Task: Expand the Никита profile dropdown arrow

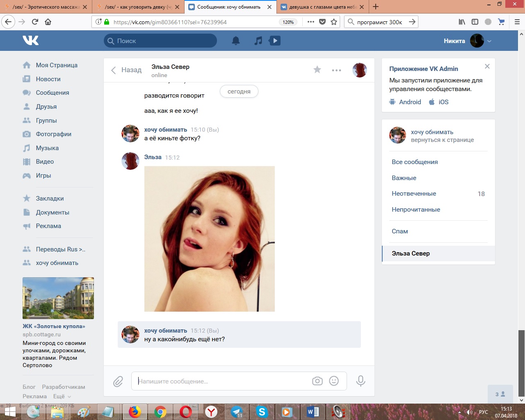Action: tap(489, 41)
